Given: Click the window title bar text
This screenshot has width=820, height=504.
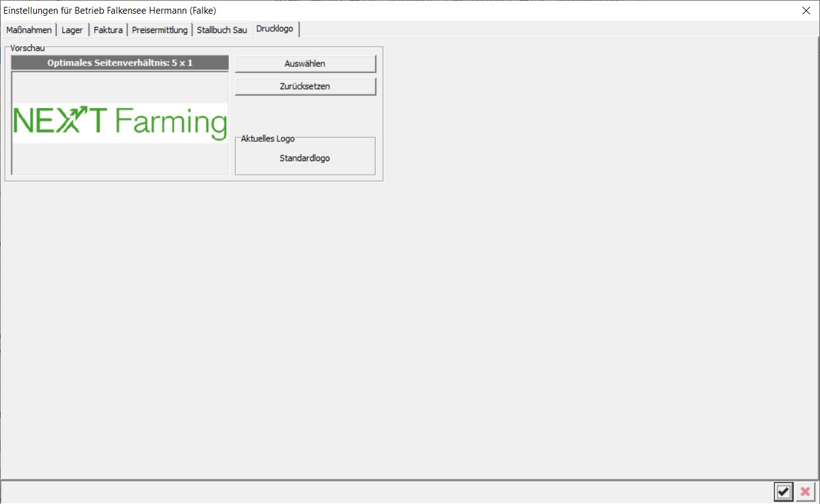Looking at the screenshot, I should (x=110, y=11).
